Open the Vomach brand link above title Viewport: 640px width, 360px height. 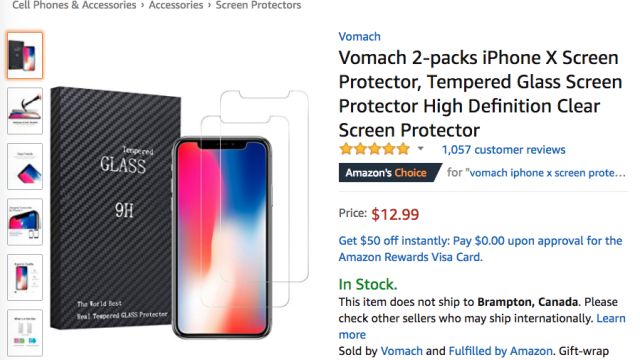[360, 36]
